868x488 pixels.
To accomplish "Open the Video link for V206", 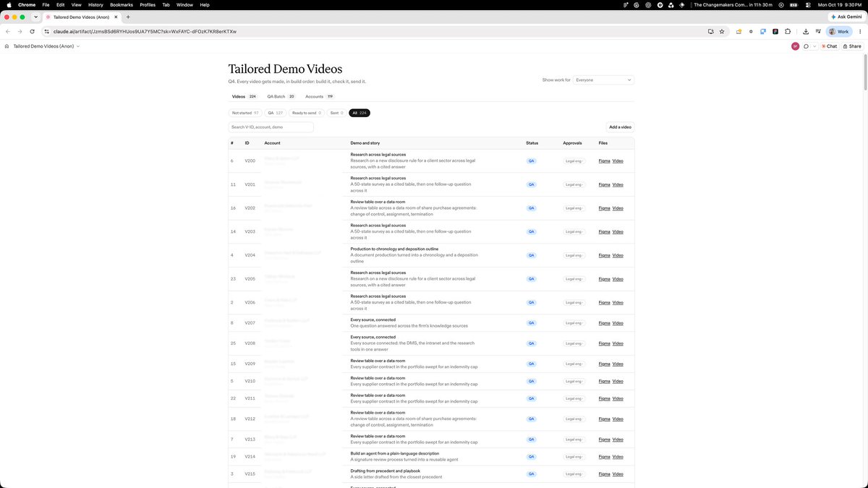I will [x=618, y=302].
